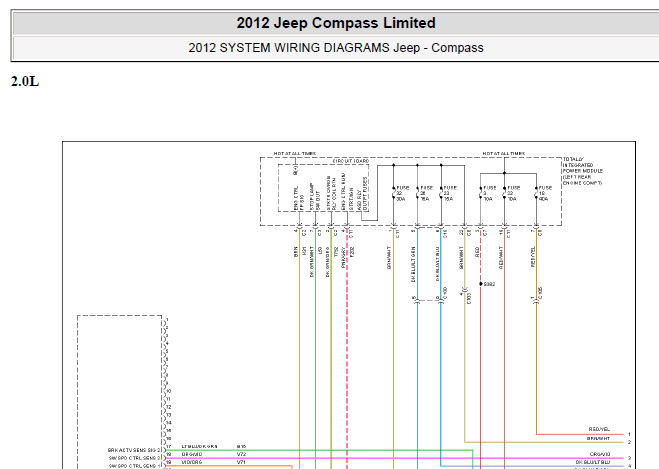Select the '2.0L' engine heading
The height and width of the screenshot is (469, 659).
click(25, 81)
